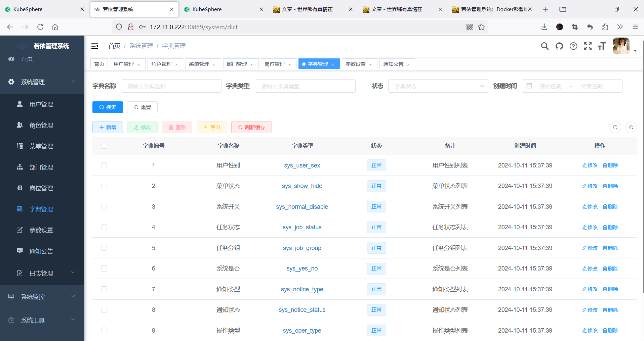
Task: Switch to the 首页 page tab
Action: click(x=99, y=64)
